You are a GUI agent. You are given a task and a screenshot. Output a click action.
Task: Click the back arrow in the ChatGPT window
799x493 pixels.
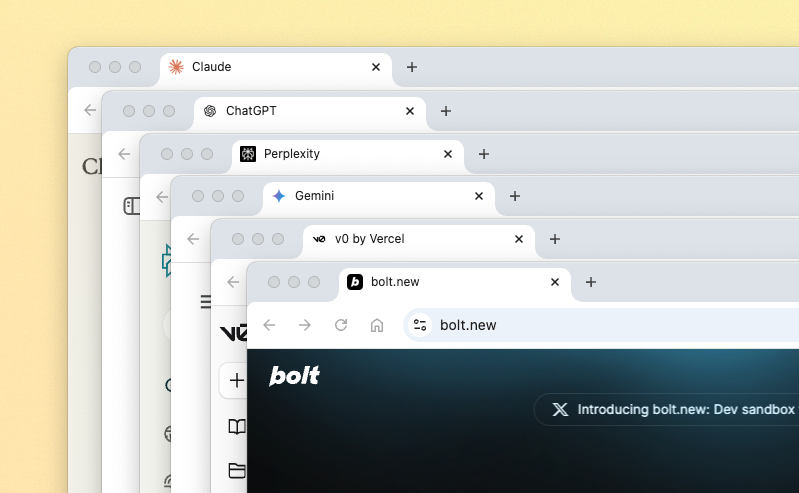(124, 154)
